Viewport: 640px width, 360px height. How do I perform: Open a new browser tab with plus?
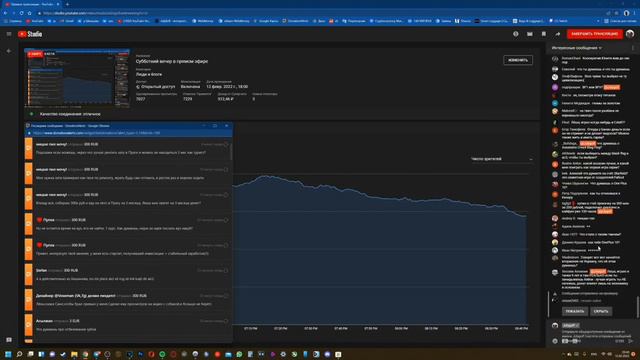(67, 4)
